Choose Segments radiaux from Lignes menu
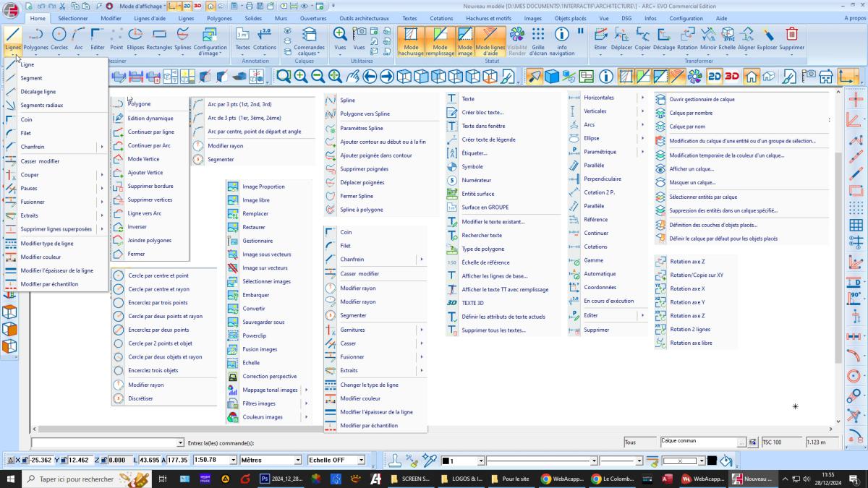868x488 pixels. click(x=42, y=106)
